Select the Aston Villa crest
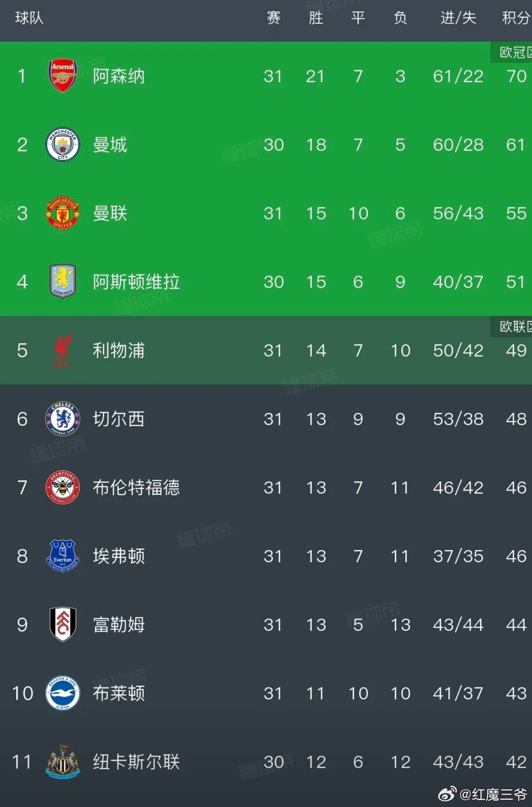This screenshot has width=532, height=807. tap(63, 282)
